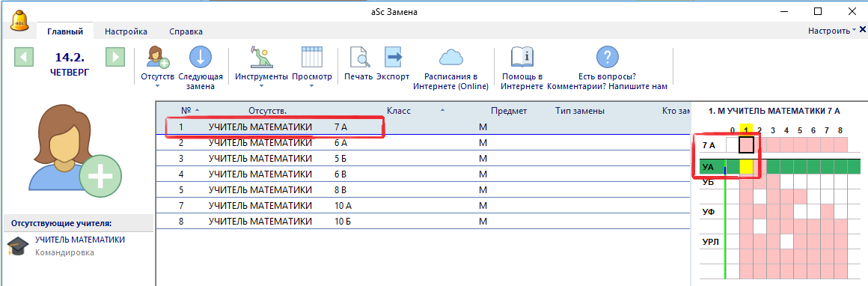Click the Печать print preview icon
868x286 pixels.
click(358, 58)
